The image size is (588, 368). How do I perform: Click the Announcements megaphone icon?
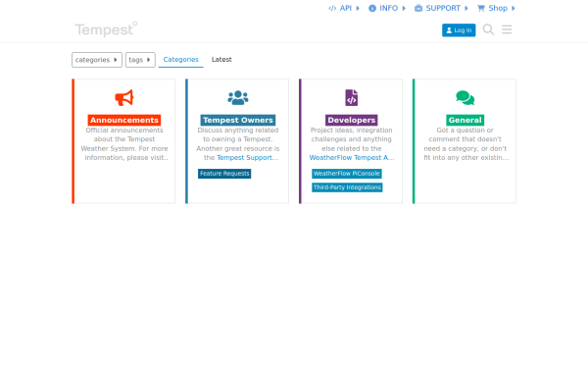pyautogui.click(x=124, y=97)
